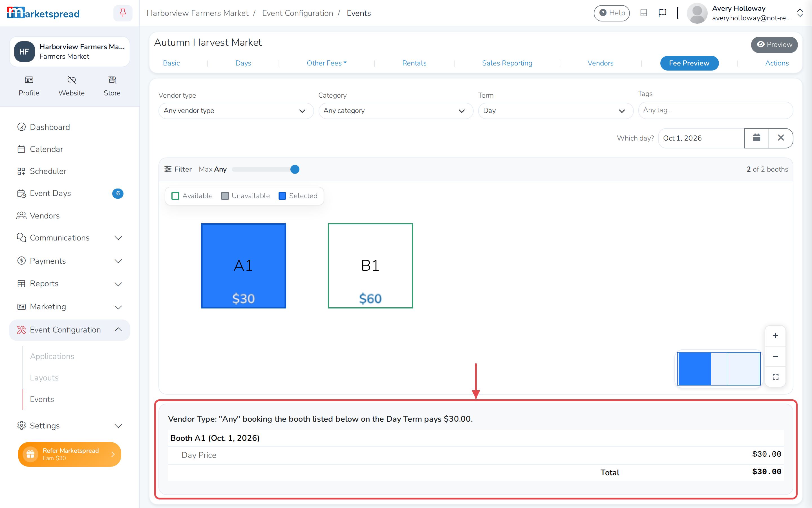Open the Category dropdown
This screenshot has height=508, width=812.
[396, 111]
